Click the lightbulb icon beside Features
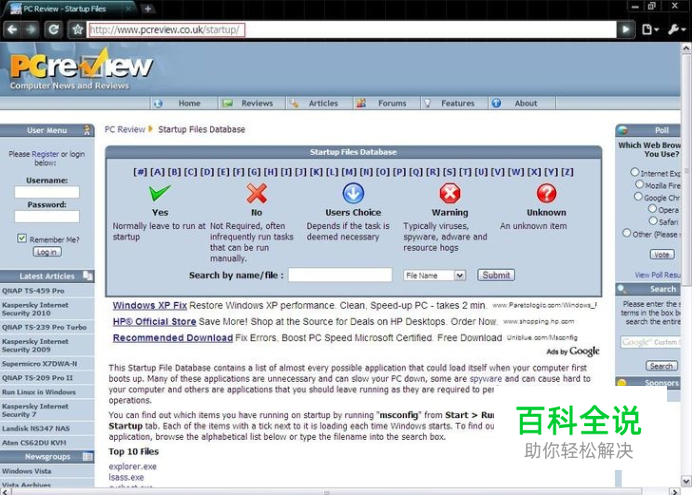692x495 pixels. tap(427, 103)
